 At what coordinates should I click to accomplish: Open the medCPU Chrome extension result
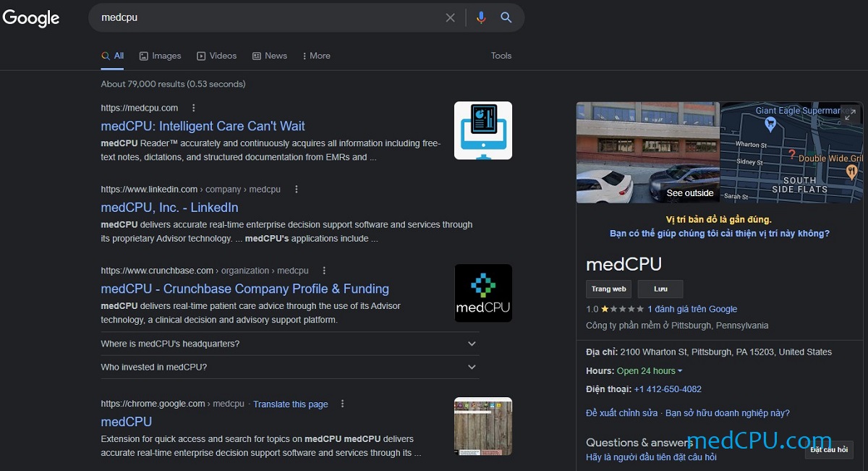tap(127, 422)
